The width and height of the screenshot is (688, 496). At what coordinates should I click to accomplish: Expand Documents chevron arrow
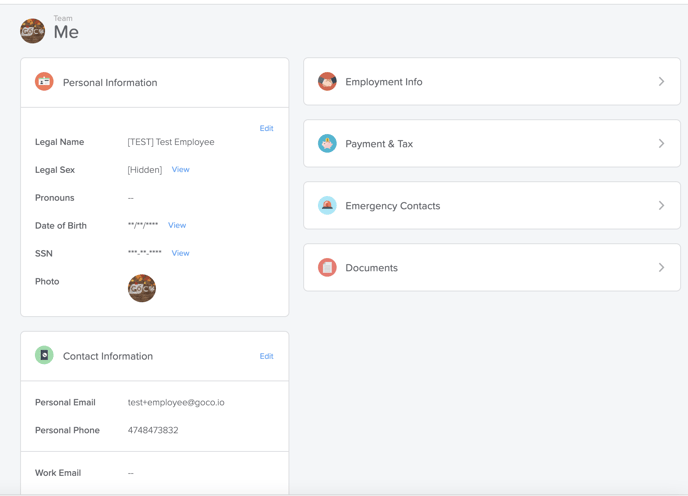[x=661, y=267]
